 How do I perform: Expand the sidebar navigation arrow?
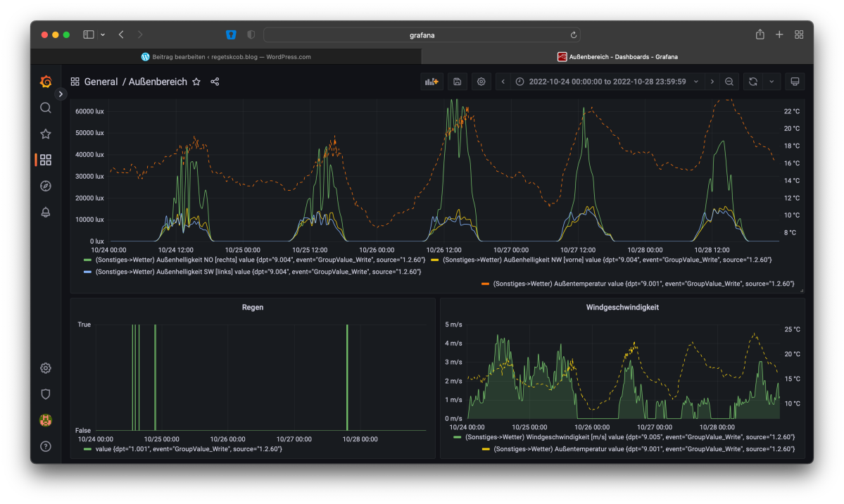[61, 94]
